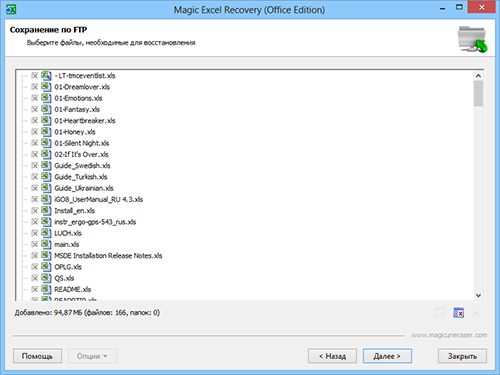
Task: Click the file icon beside MSDE Installation Release Notes.xls
Action: [46, 255]
